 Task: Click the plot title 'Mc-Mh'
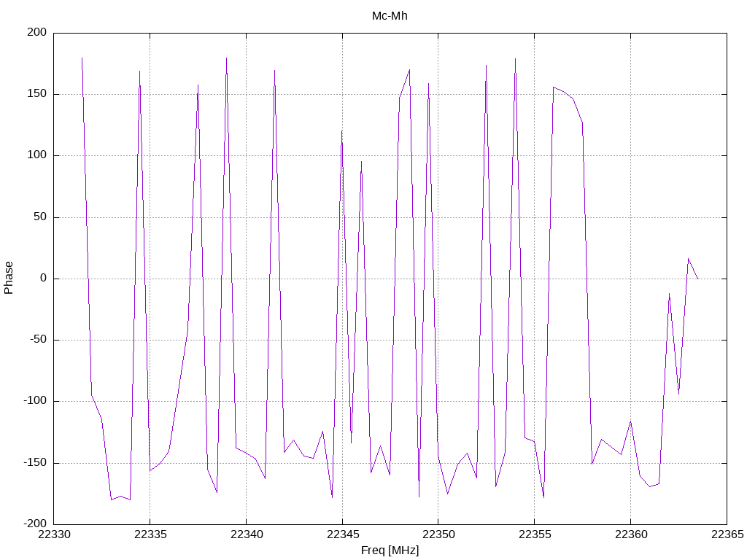(390, 16)
